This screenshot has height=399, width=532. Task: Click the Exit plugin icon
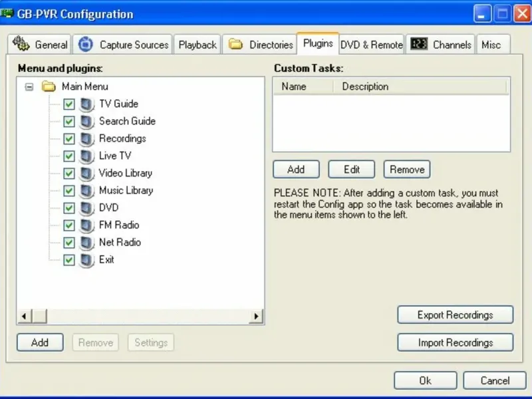[x=86, y=260]
